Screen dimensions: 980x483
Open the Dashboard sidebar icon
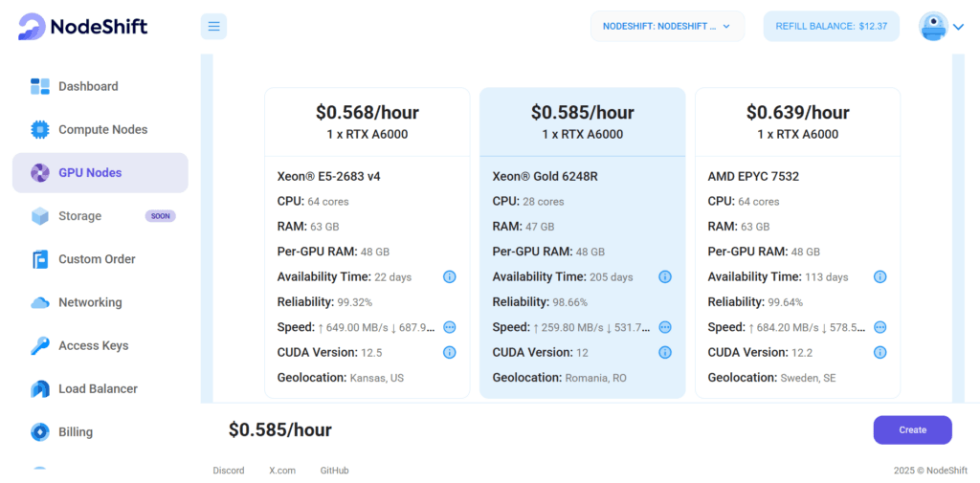(40, 86)
